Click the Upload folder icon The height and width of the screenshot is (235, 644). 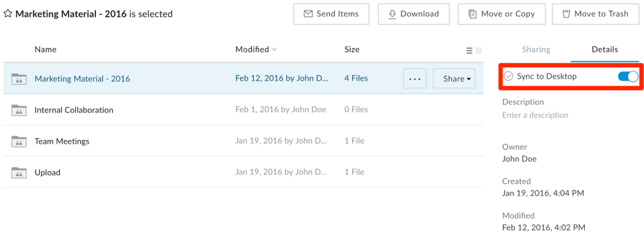tap(19, 172)
